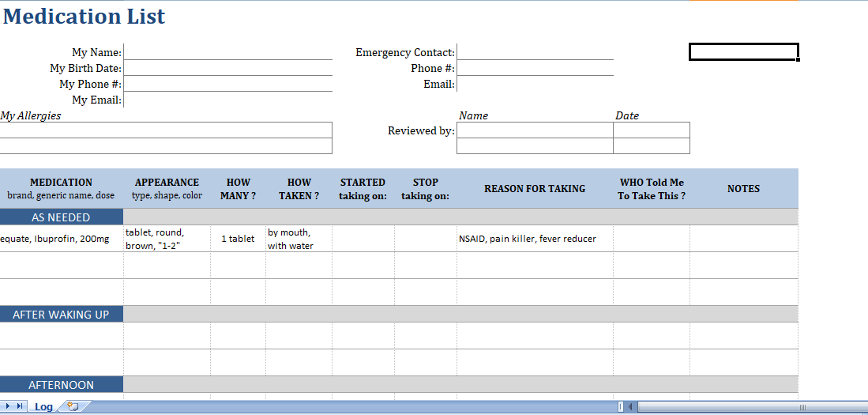Image resolution: width=868 pixels, height=415 pixels.
Task: Click the STARTED taking on column header
Action: coord(363,188)
